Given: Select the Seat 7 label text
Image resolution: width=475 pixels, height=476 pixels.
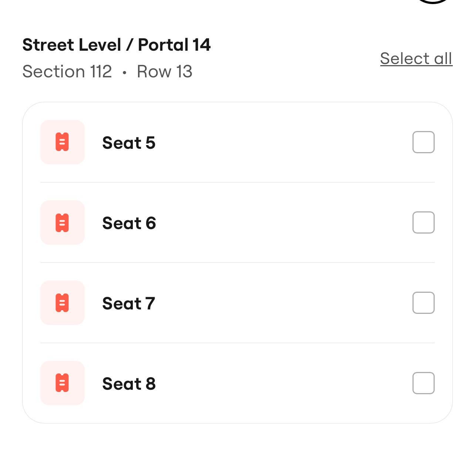Looking at the screenshot, I should click(x=128, y=304).
